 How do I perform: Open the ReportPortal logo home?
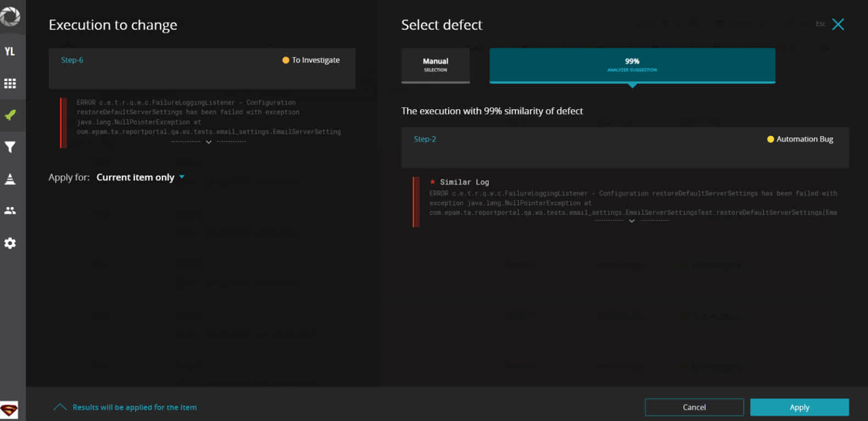click(x=10, y=15)
